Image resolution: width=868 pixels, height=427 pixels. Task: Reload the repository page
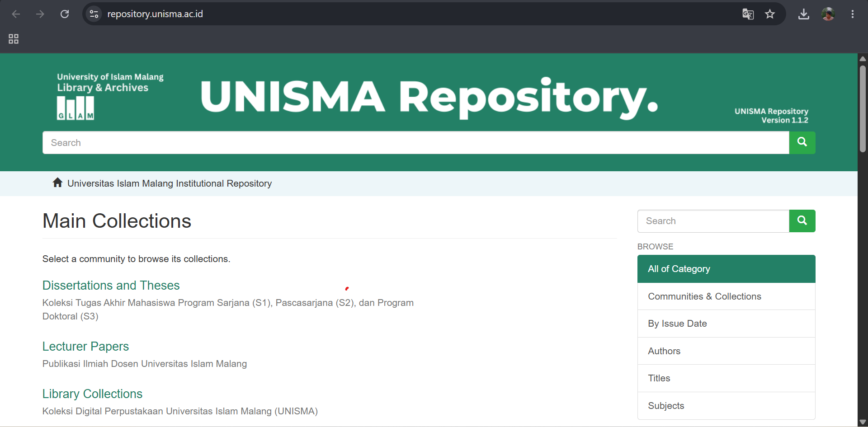click(x=65, y=14)
